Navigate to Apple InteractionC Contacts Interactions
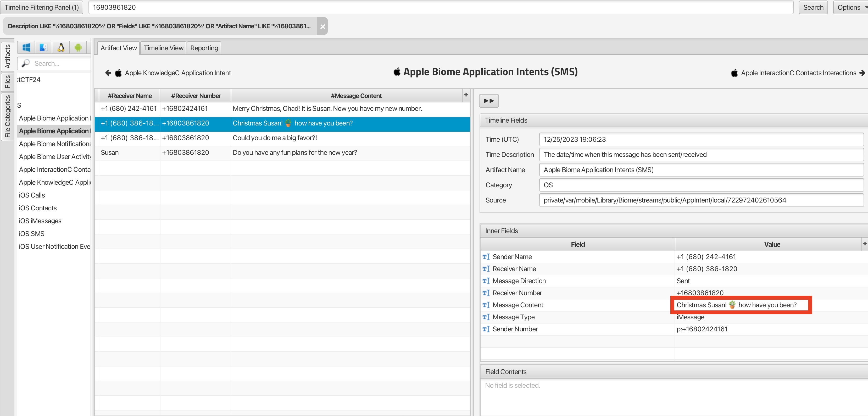 [798, 73]
